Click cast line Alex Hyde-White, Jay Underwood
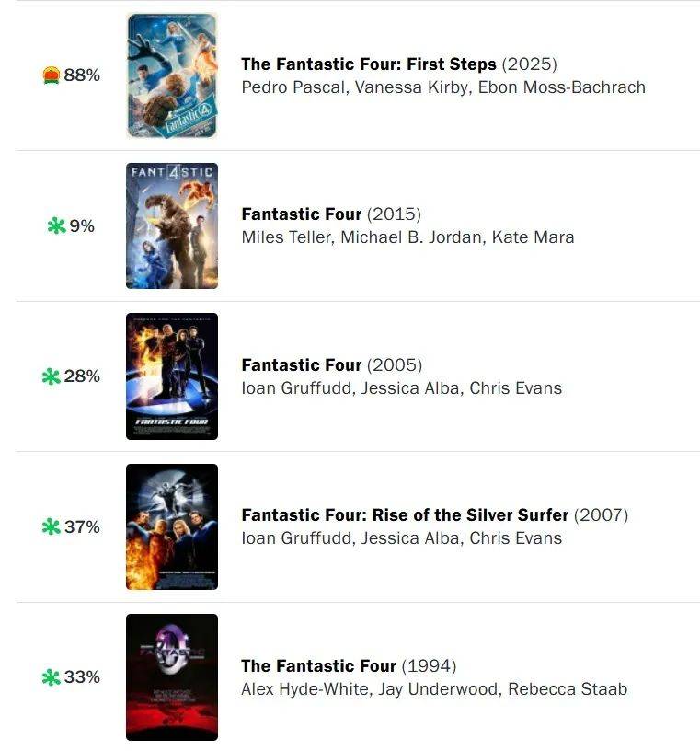The height and width of the screenshot is (751, 700). pyautogui.click(x=434, y=689)
